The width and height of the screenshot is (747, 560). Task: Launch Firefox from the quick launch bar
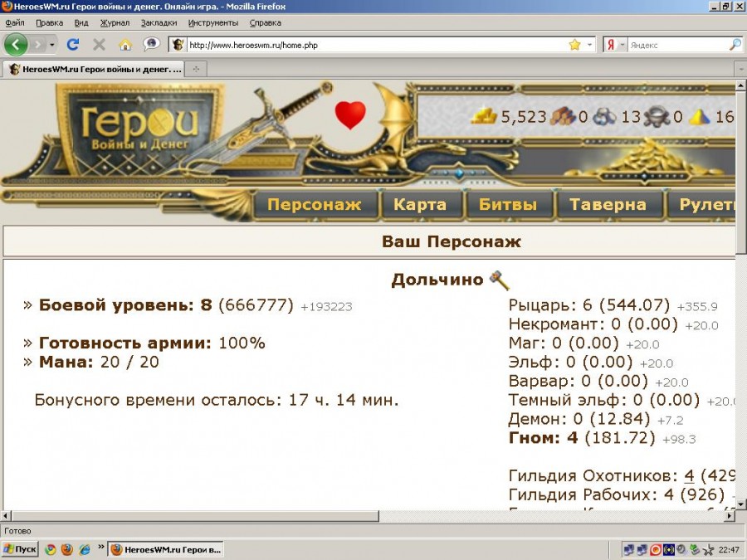coord(67,549)
